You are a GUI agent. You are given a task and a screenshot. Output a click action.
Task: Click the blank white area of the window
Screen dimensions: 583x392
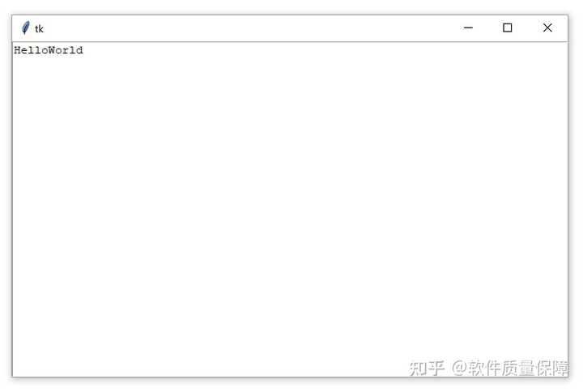tap(290, 208)
